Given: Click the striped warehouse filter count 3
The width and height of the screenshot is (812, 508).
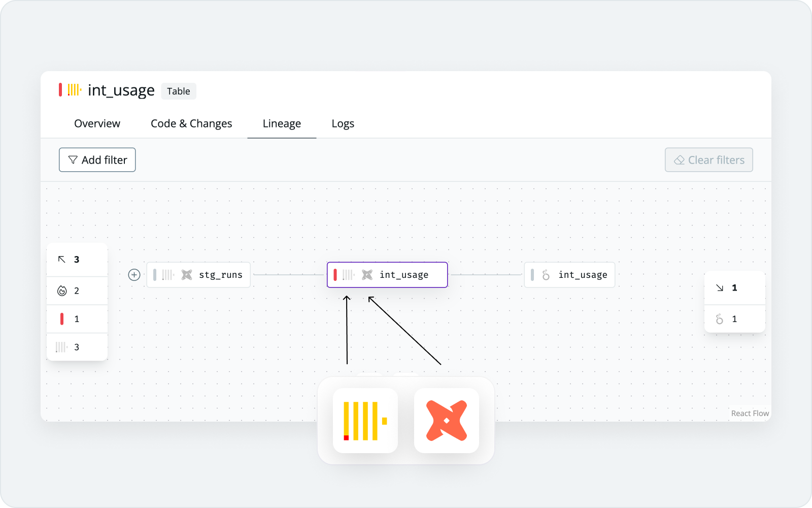Looking at the screenshot, I should point(77,347).
